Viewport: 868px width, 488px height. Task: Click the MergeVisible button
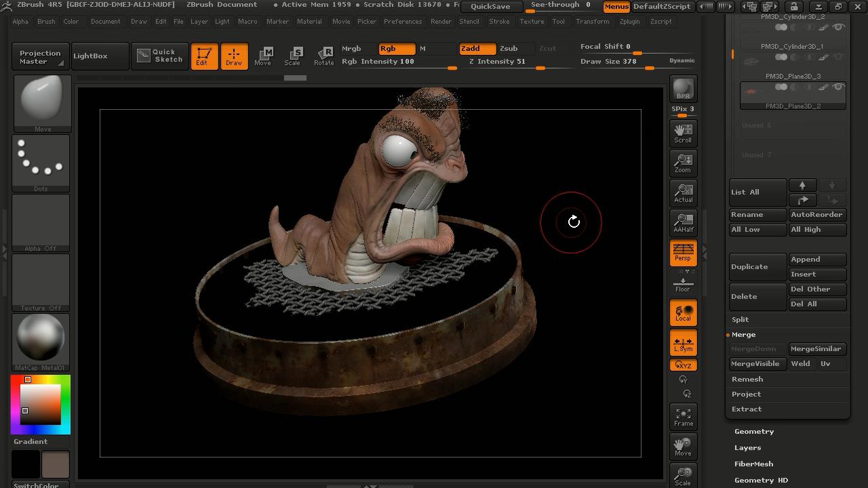(x=755, y=364)
